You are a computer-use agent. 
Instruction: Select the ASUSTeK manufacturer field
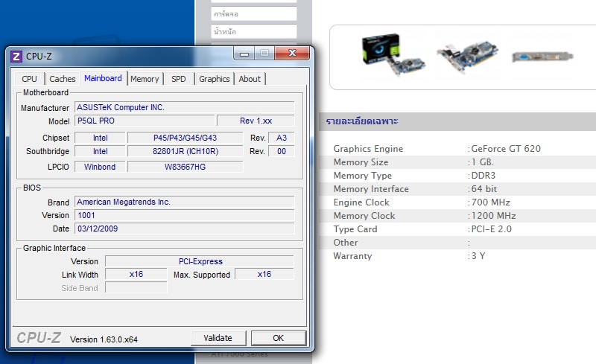(x=184, y=107)
